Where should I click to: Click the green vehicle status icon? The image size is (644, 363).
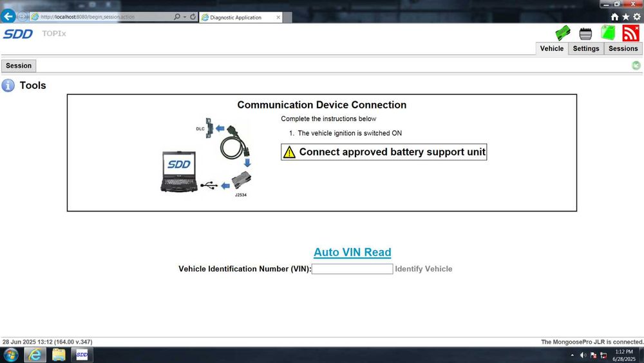tap(563, 34)
